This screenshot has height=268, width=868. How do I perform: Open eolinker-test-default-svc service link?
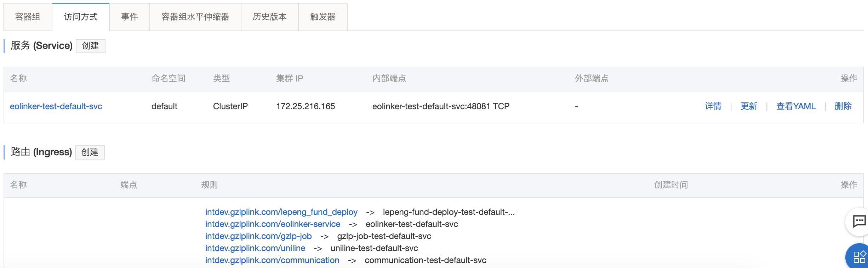[56, 106]
